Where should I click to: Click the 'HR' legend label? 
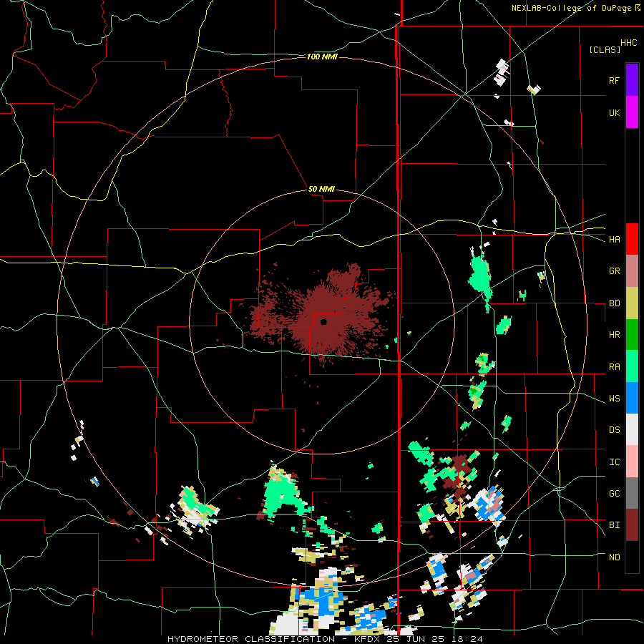click(x=614, y=335)
